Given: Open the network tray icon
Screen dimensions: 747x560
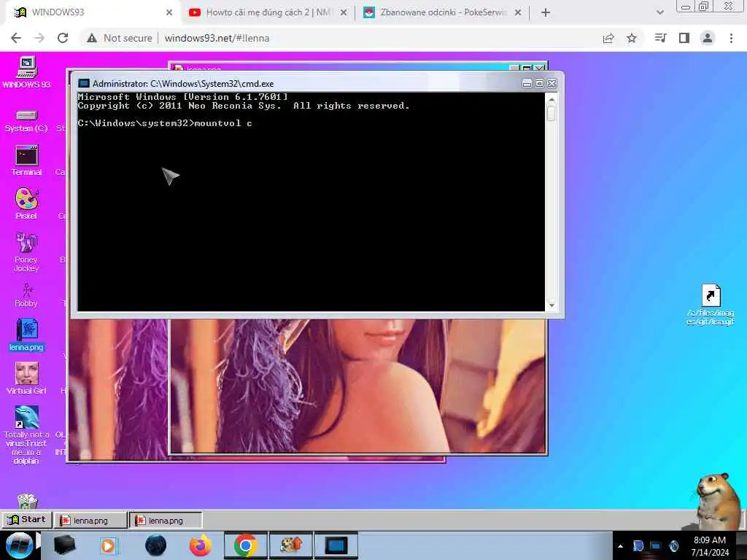Looking at the screenshot, I should (656, 546).
